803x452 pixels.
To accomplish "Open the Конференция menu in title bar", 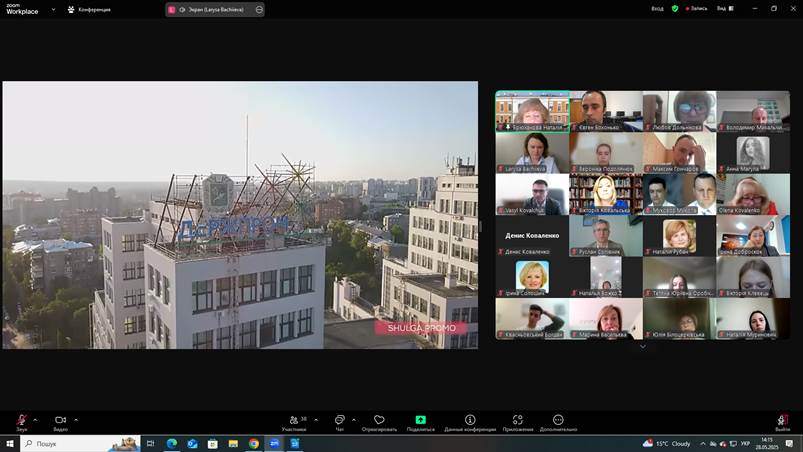I will pyautogui.click(x=89, y=9).
